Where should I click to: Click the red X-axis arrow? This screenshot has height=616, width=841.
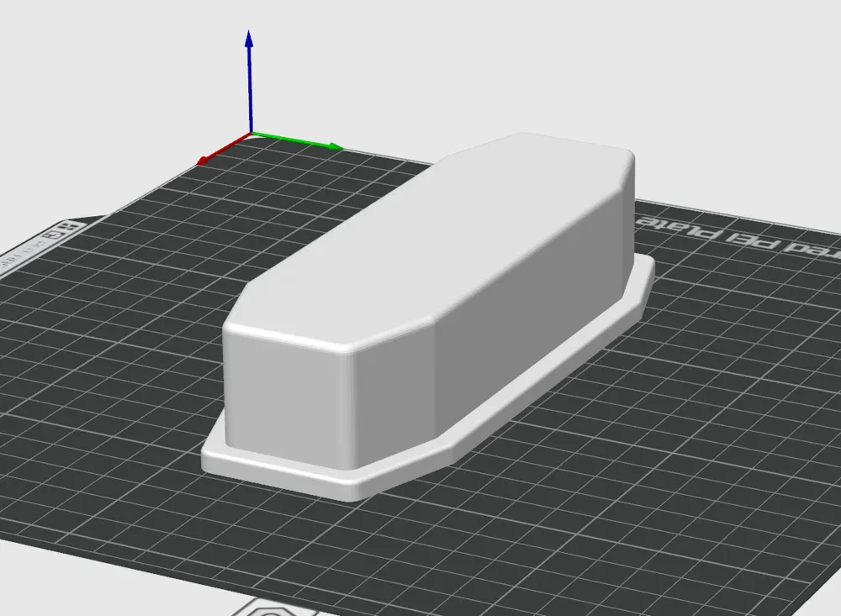point(223,148)
